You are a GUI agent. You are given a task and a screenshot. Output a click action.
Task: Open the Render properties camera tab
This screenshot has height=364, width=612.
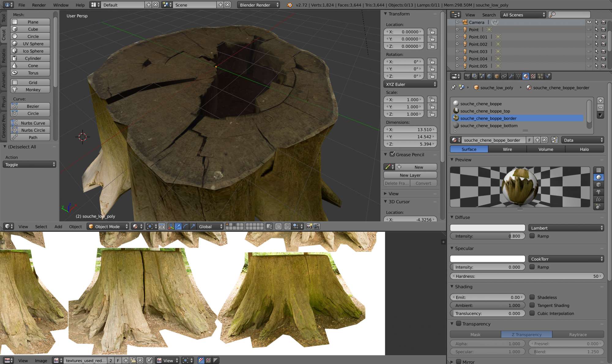(467, 76)
